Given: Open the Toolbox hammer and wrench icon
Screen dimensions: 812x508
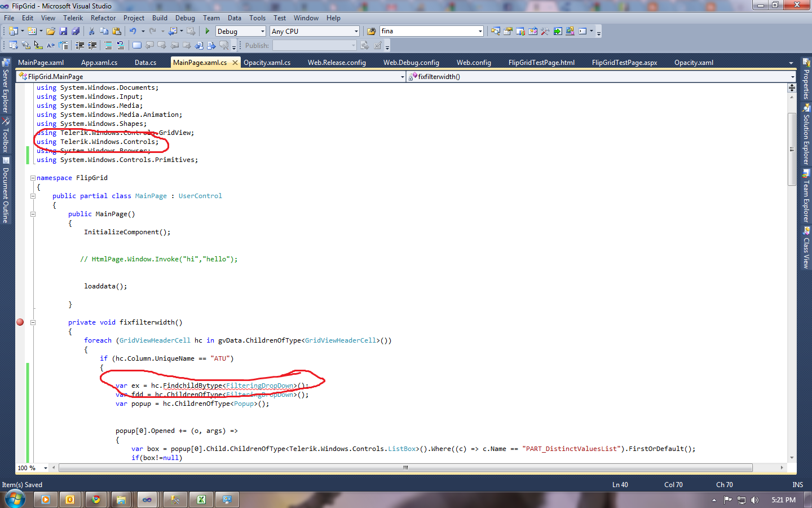Looking at the screenshot, I should (545, 31).
